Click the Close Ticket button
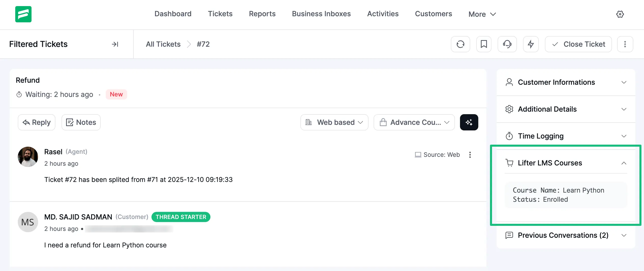The width and height of the screenshot is (644, 271). [x=578, y=44]
